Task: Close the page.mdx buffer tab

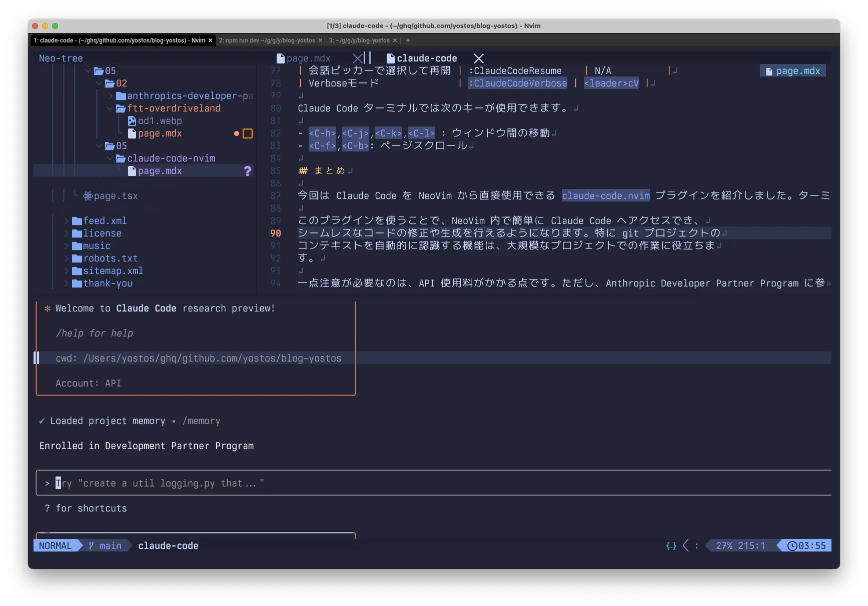Action: click(357, 58)
